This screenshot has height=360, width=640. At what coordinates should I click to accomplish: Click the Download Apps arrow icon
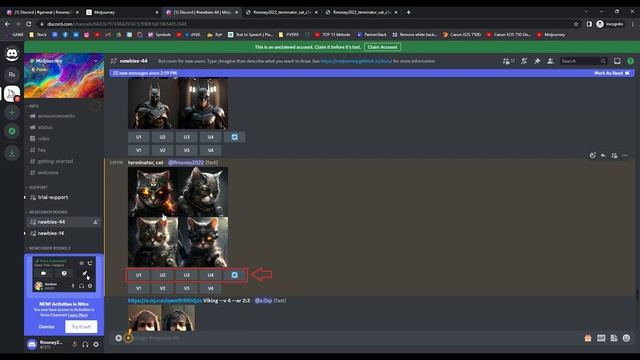click(x=12, y=153)
